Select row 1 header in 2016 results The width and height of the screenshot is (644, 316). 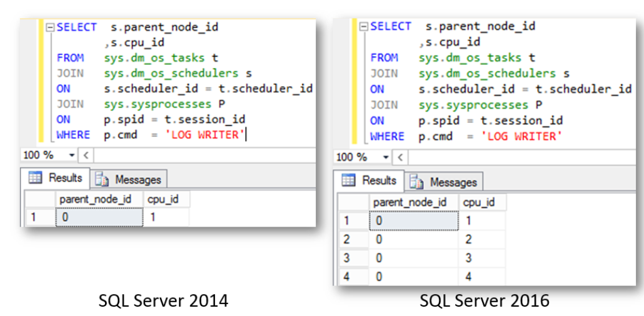[x=353, y=220]
